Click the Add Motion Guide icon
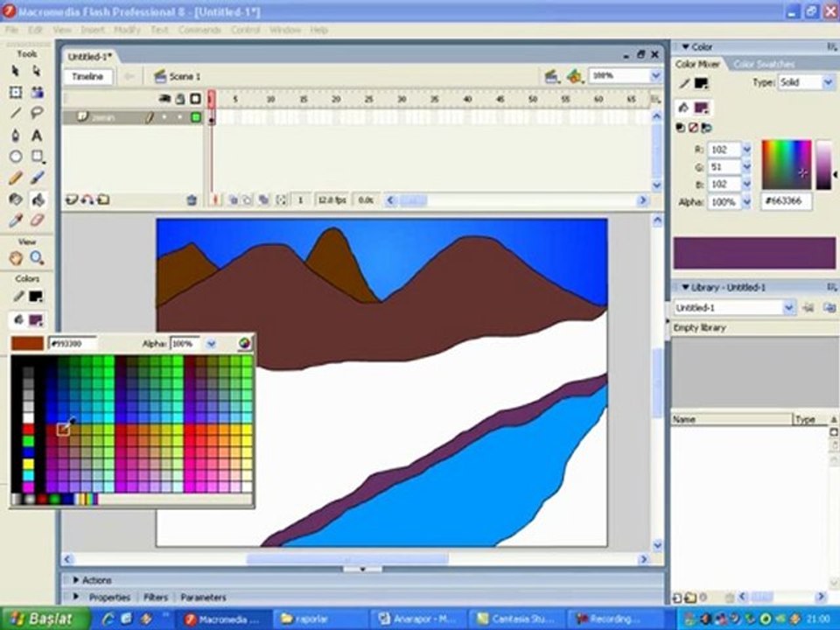The height and width of the screenshot is (630, 840). click(87, 199)
